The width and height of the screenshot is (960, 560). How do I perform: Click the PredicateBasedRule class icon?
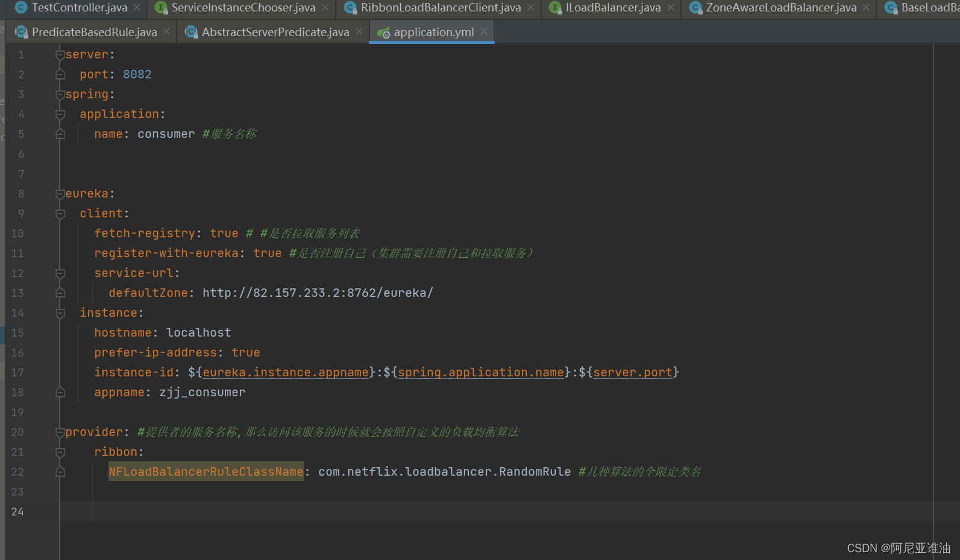[x=22, y=32]
